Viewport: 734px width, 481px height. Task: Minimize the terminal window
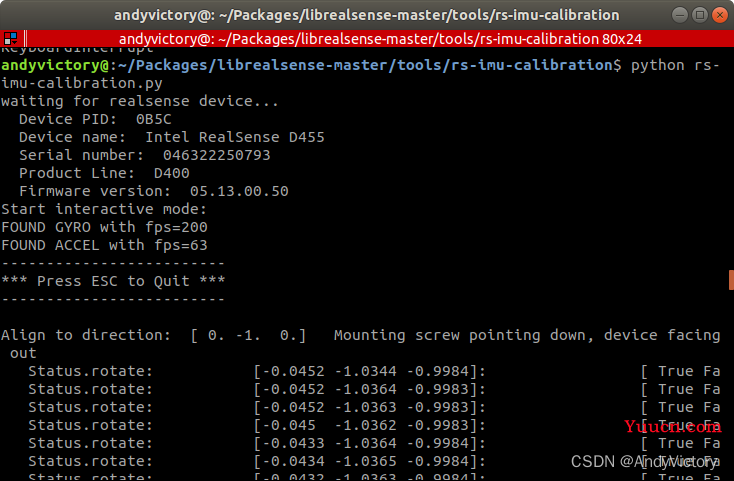679,15
